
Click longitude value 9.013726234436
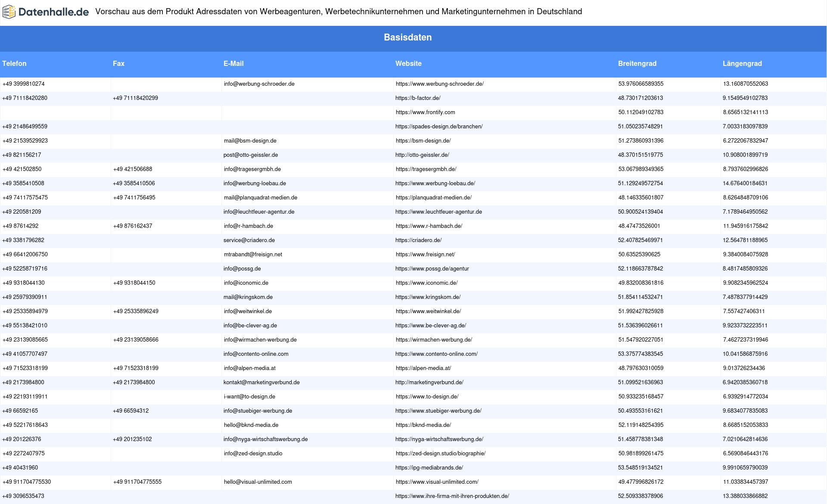[x=744, y=368]
